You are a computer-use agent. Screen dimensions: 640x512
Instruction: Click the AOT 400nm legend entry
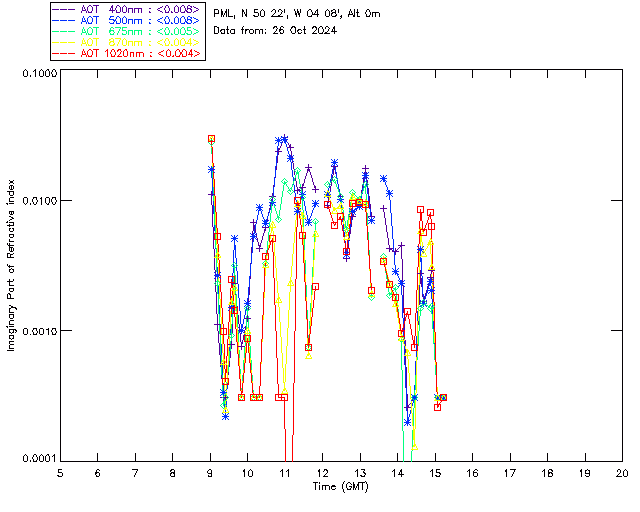[x=127, y=9]
